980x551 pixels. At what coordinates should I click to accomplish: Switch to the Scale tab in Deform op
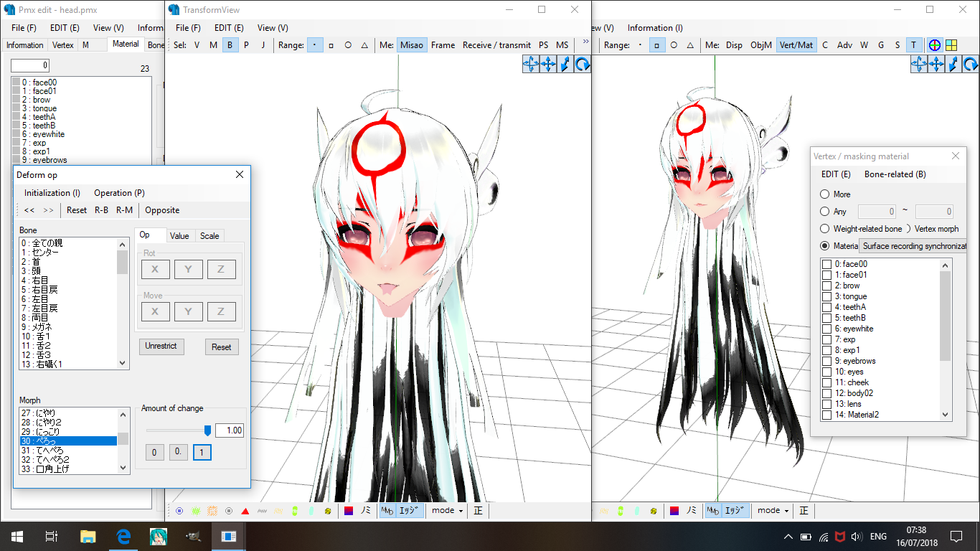(x=209, y=235)
